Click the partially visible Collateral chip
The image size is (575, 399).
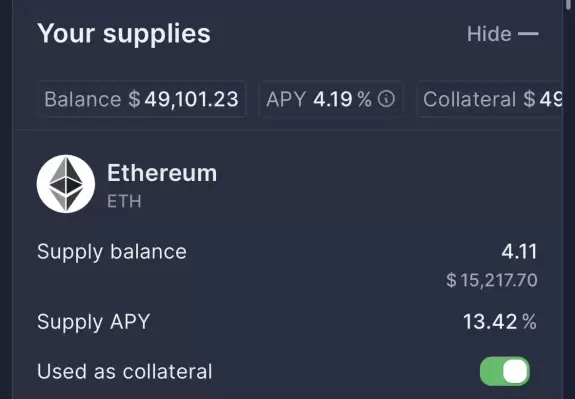point(489,99)
